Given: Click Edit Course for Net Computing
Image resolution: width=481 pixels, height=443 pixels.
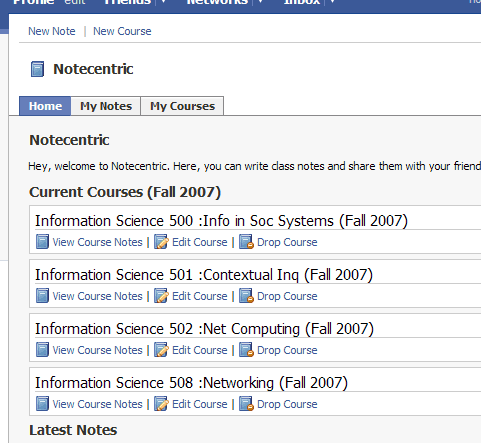Looking at the screenshot, I should pyautogui.click(x=200, y=350).
